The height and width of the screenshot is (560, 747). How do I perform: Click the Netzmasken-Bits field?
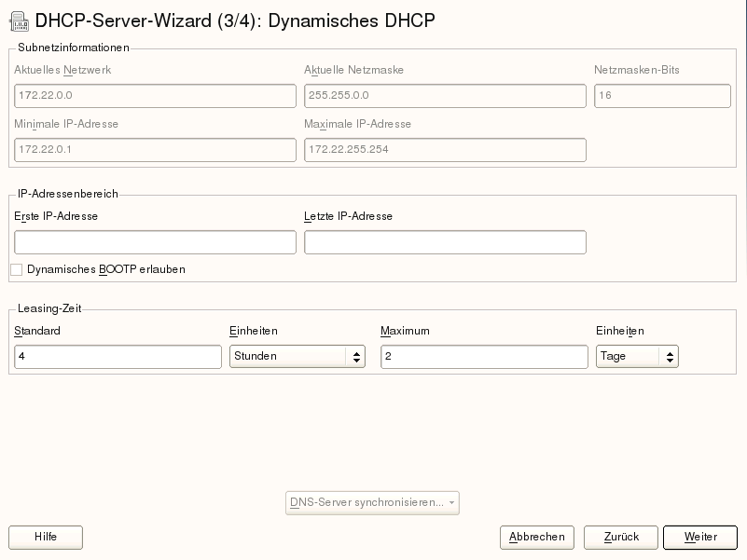(662, 96)
